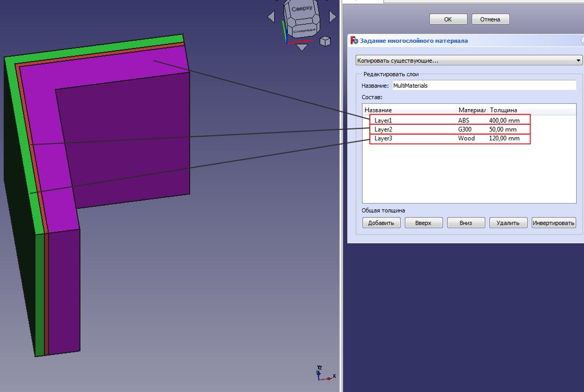This screenshot has height=392, width=584.
Task: Click the left rotation arrow near navigation cube
Action: (271, 17)
